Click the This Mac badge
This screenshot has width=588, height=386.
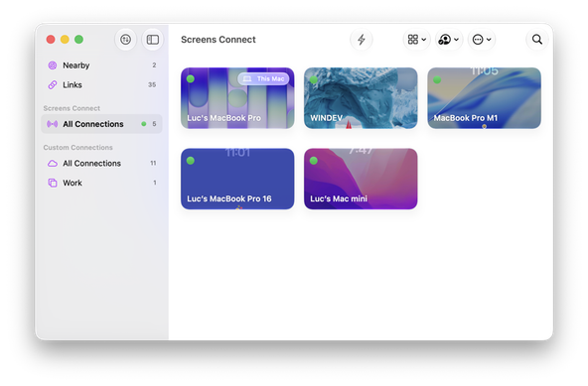pos(263,78)
